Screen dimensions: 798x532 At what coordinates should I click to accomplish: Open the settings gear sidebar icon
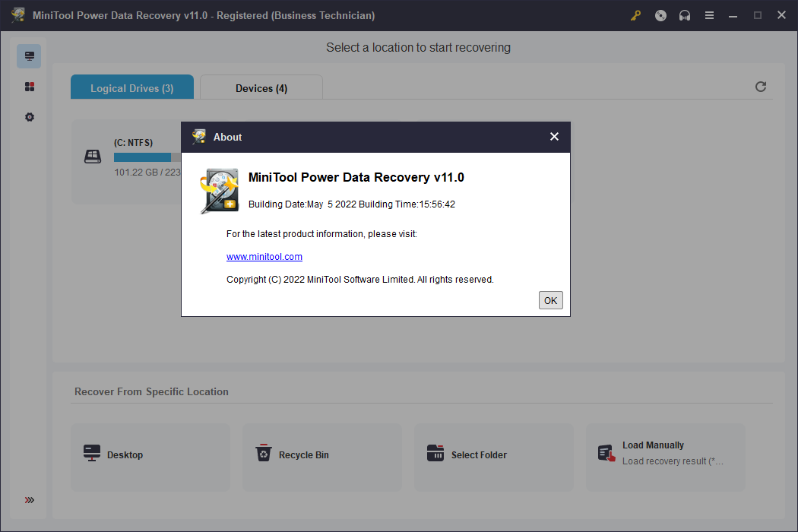tap(30, 117)
